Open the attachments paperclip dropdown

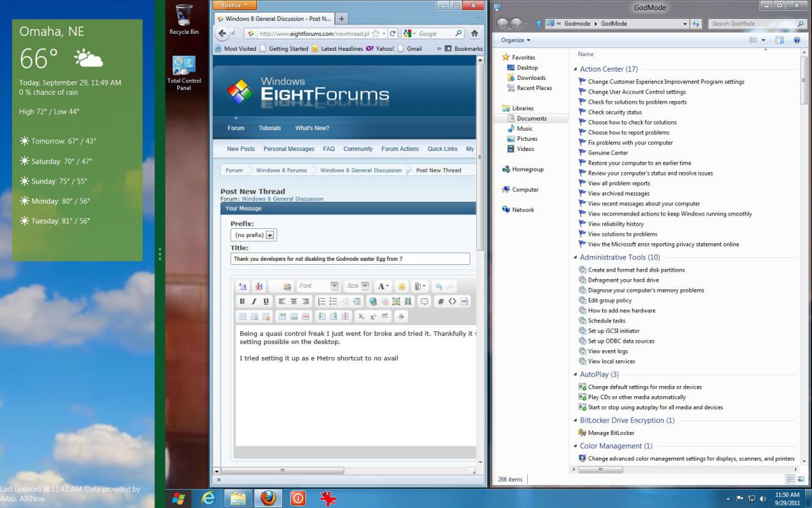click(420, 287)
